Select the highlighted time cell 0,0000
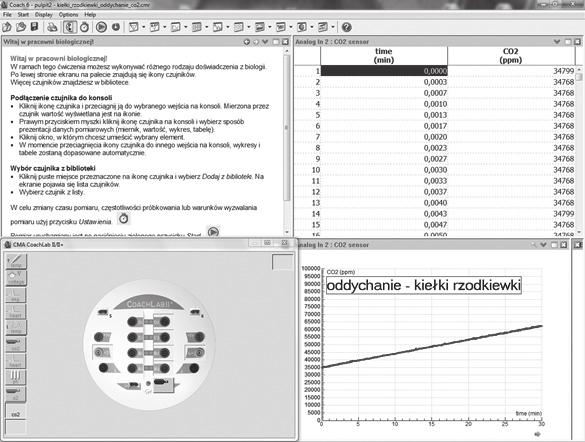The image size is (585, 442). click(384, 71)
